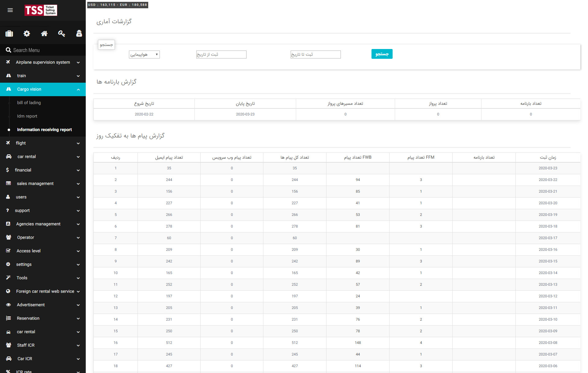Expand the Agencies management menu

pos(43,224)
